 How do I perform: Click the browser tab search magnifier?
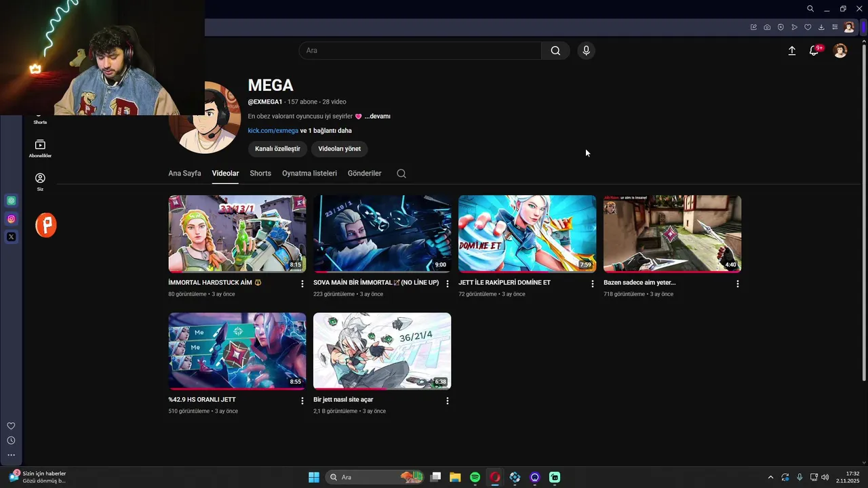(x=810, y=9)
